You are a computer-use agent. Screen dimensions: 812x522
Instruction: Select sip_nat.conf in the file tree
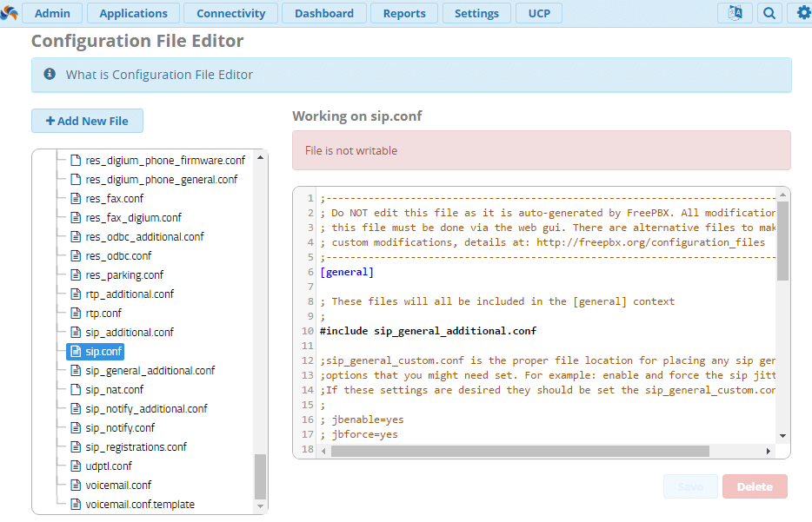(x=115, y=390)
